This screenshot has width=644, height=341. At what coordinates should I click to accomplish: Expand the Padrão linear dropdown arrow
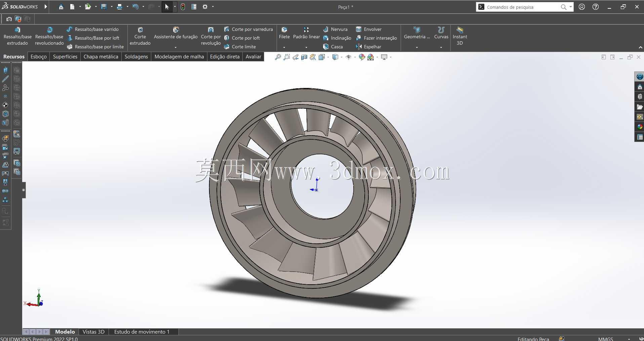coord(306,47)
